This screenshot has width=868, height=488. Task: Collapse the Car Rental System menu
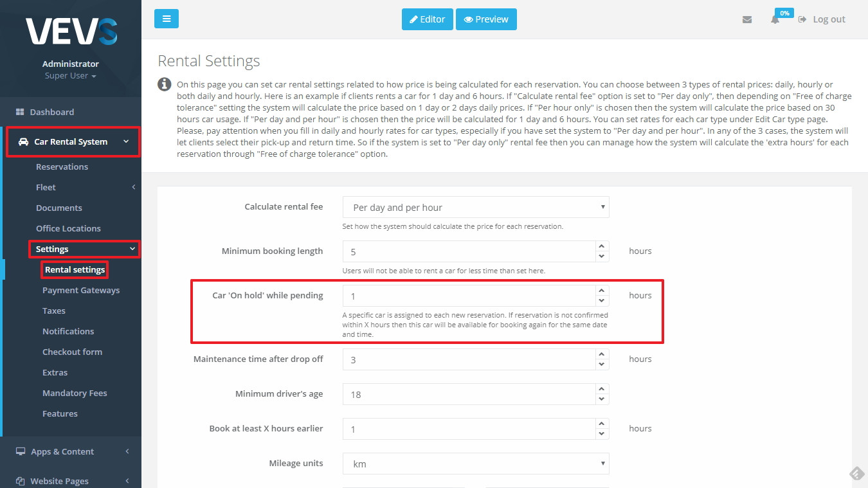click(73, 141)
